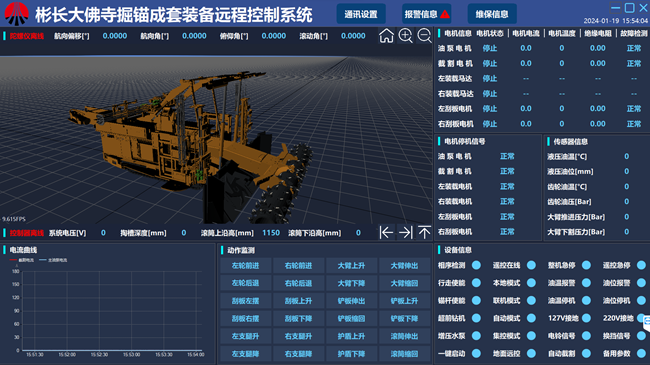The height and width of the screenshot is (365, 650).
Task: Zoom out of the 3D model view
Action: pyautogui.click(x=424, y=36)
